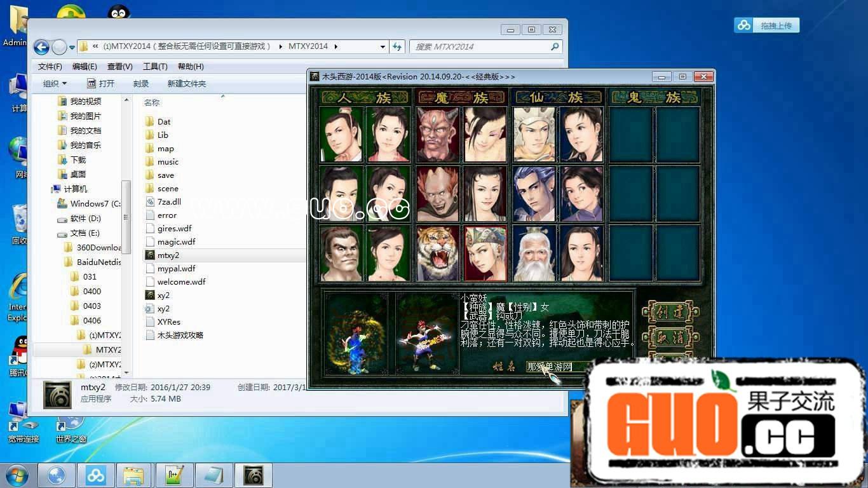Select white-bearded old immortal portrait
Image resolution: width=868 pixels, height=488 pixels.
tap(534, 254)
